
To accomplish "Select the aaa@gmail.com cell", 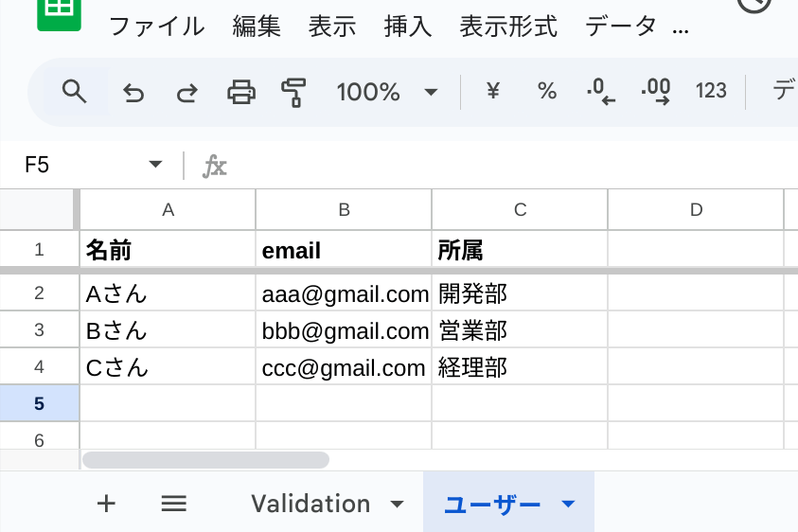I will coord(344,293).
